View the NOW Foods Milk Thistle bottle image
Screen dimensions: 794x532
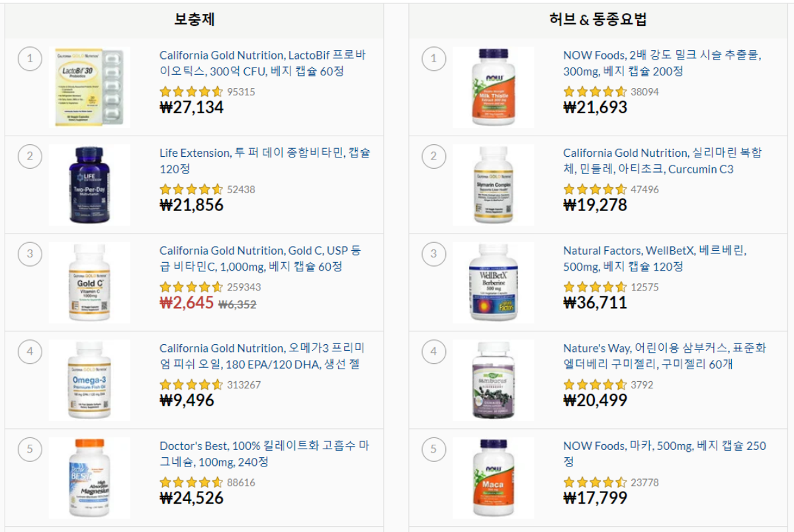tap(494, 87)
